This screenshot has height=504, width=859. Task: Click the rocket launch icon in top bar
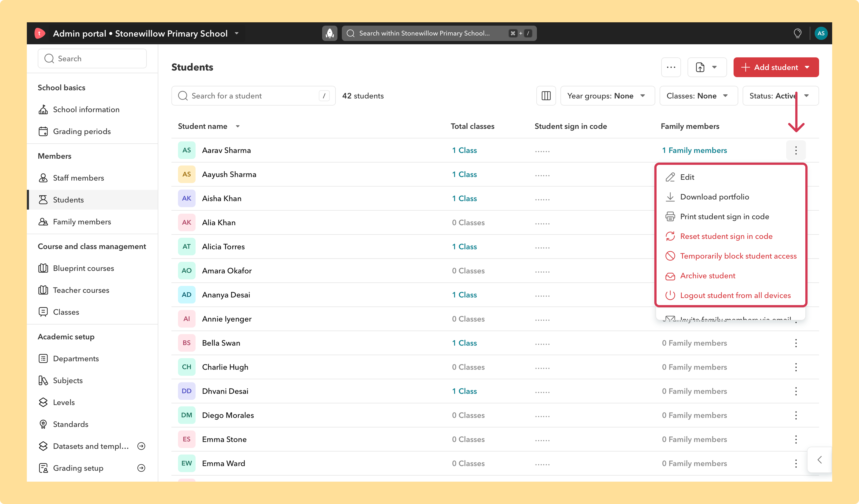(x=330, y=33)
